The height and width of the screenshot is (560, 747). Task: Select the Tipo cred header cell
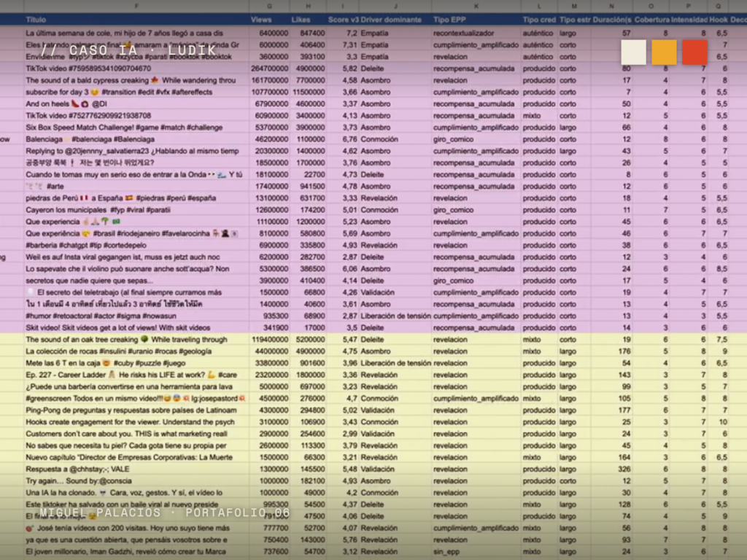(539, 20)
